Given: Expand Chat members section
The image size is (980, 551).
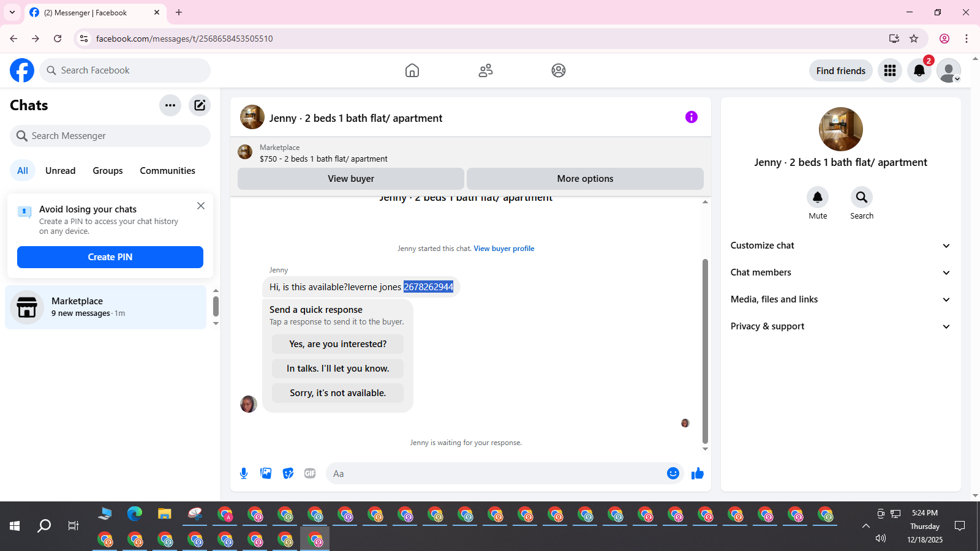Looking at the screenshot, I should pos(840,272).
